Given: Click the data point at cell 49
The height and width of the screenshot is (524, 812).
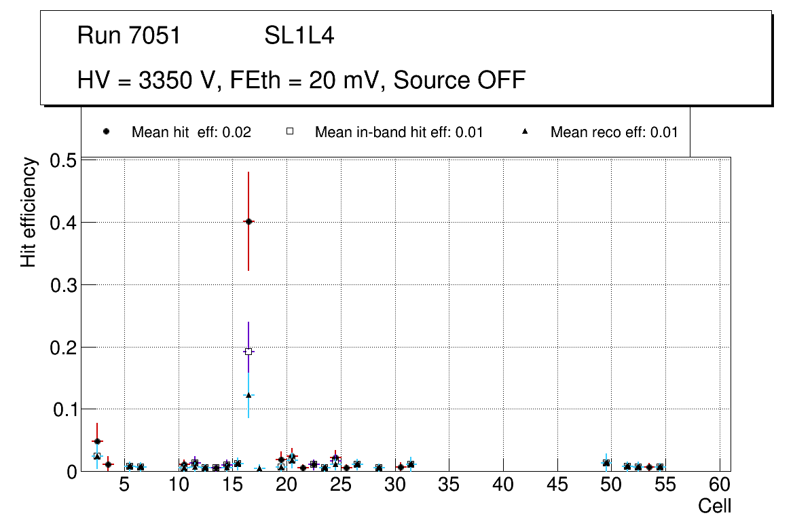Looking at the screenshot, I should pos(606,463).
